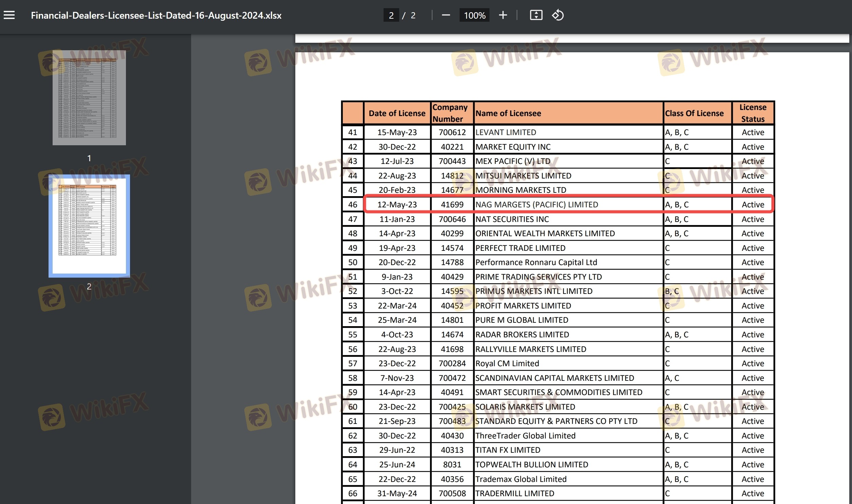
Task: Click the zoom in plus icon
Action: click(x=503, y=15)
